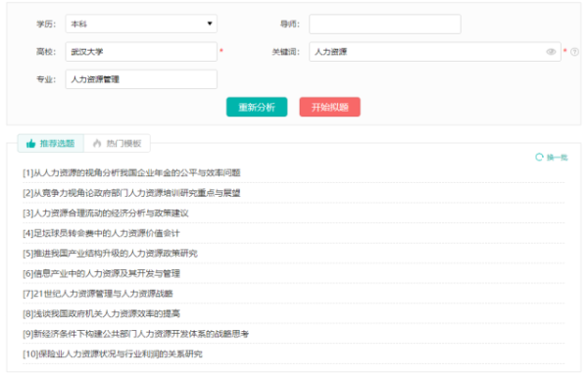Click the red 开始拟题 button
The width and height of the screenshot is (588, 376).
329,107
